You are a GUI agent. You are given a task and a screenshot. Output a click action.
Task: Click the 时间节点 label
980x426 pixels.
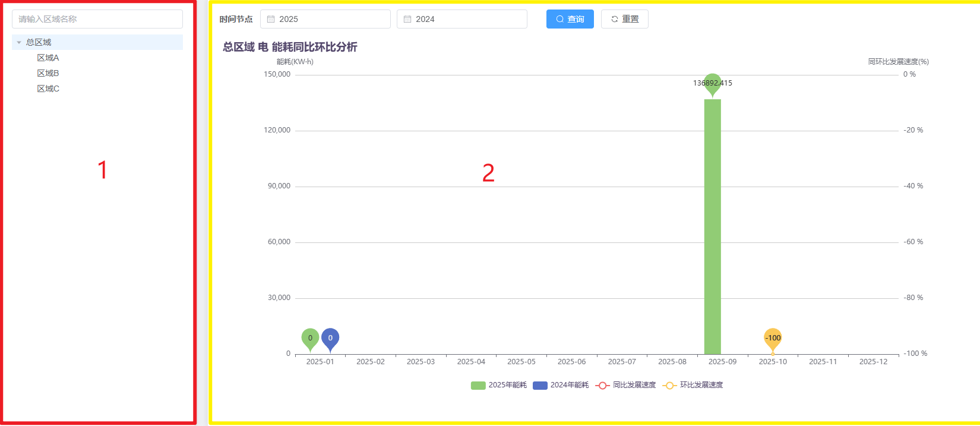click(x=236, y=19)
